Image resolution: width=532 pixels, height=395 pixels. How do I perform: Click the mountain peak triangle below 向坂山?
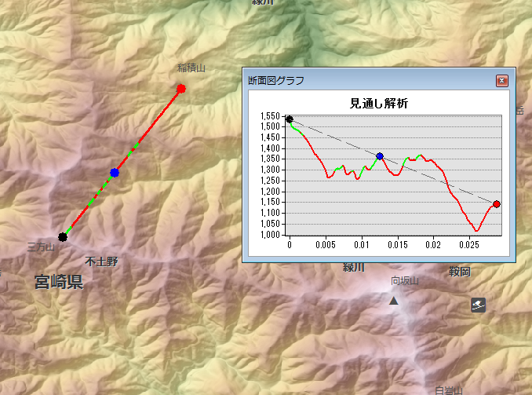[394, 301]
